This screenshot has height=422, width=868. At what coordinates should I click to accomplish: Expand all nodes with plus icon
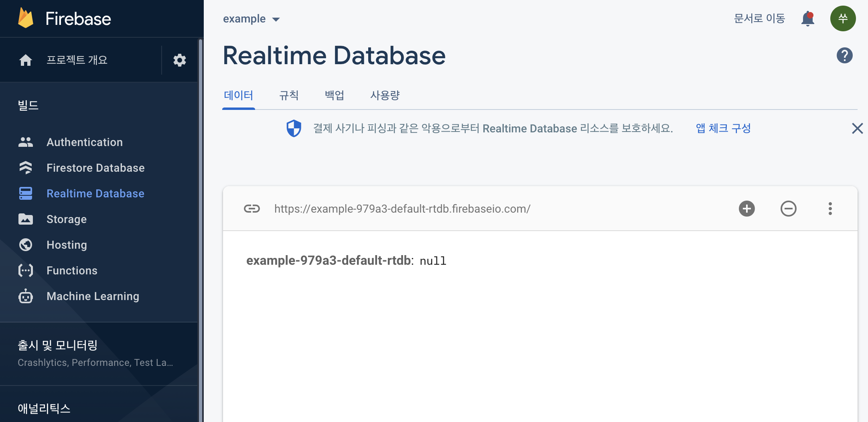(x=747, y=209)
